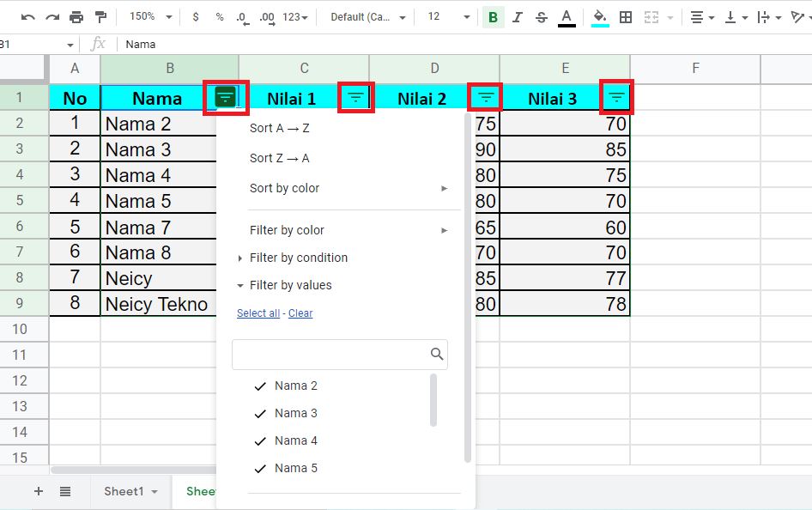This screenshot has width=812, height=510.
Task: Click the Nilai 3 filter icon
Action: pyautogui.click(x=616, y=97)
